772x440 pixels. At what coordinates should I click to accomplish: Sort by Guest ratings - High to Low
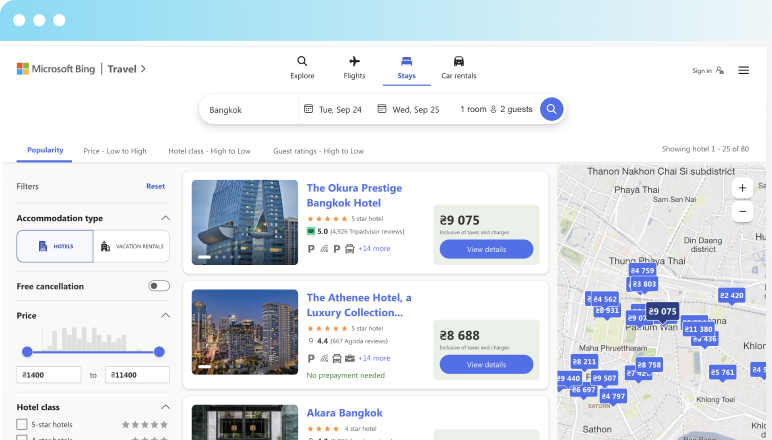click(318, 151)
